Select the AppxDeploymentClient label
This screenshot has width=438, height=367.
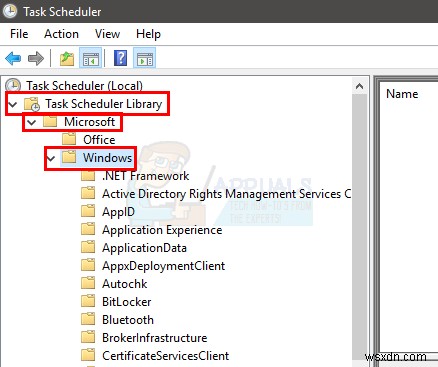pos(164,266)
